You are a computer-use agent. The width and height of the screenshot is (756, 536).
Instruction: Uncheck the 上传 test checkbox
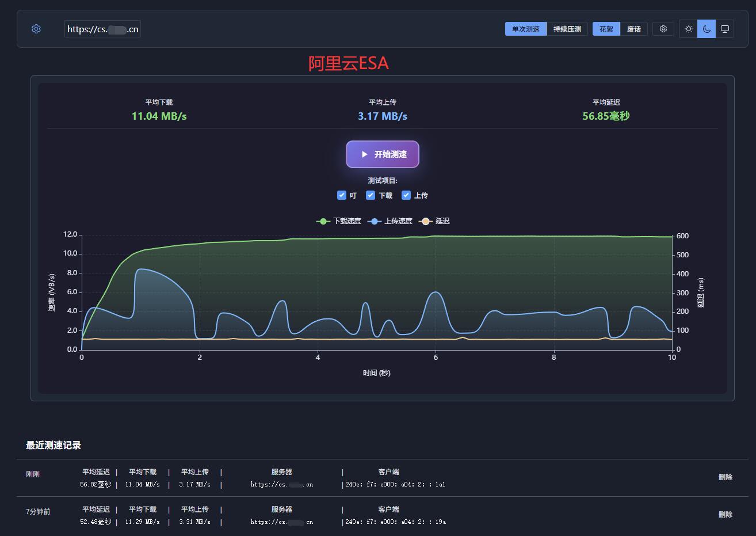[406, 195]
